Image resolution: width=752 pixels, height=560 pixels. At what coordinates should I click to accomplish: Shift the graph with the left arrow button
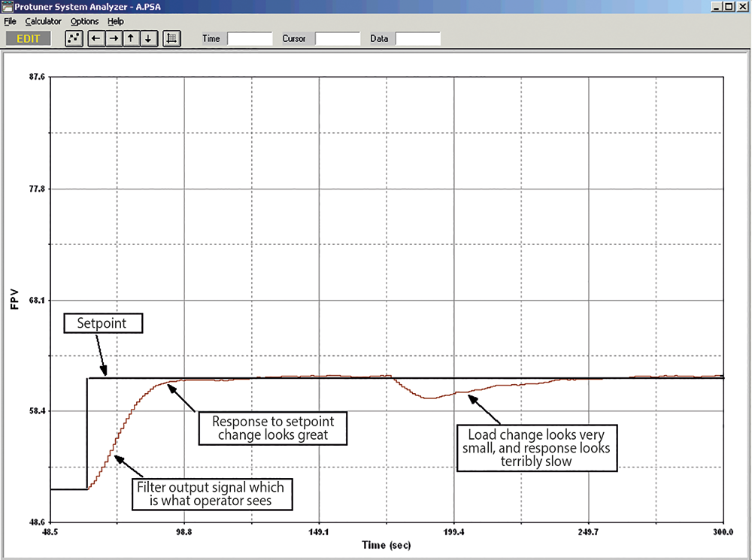(96, 39)
